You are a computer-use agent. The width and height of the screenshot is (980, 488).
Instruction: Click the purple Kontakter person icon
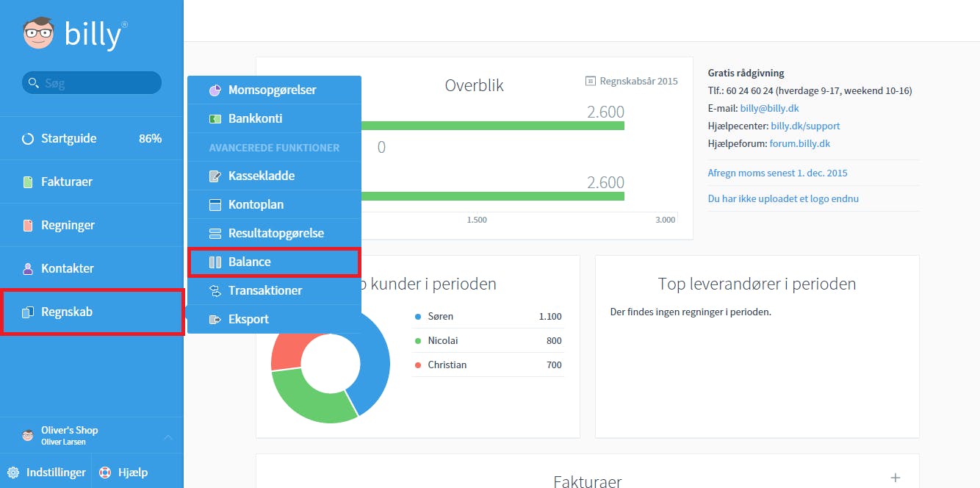tap(28, 269)
